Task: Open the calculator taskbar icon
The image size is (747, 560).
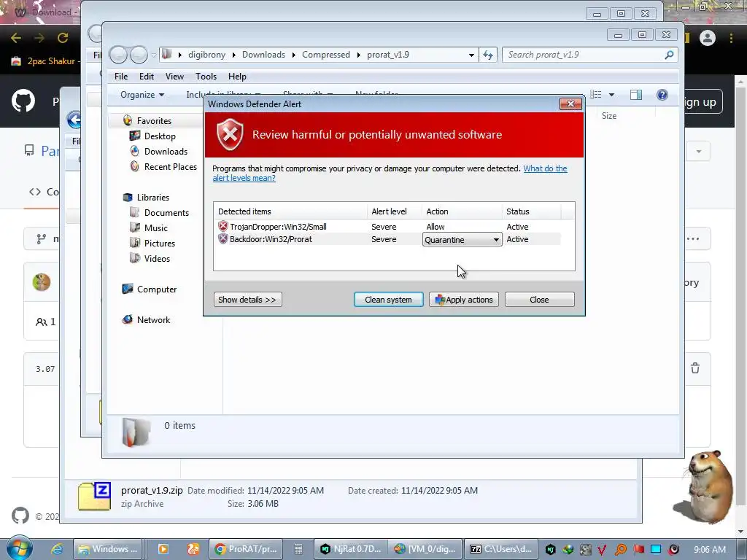Action: coord(298,549)
